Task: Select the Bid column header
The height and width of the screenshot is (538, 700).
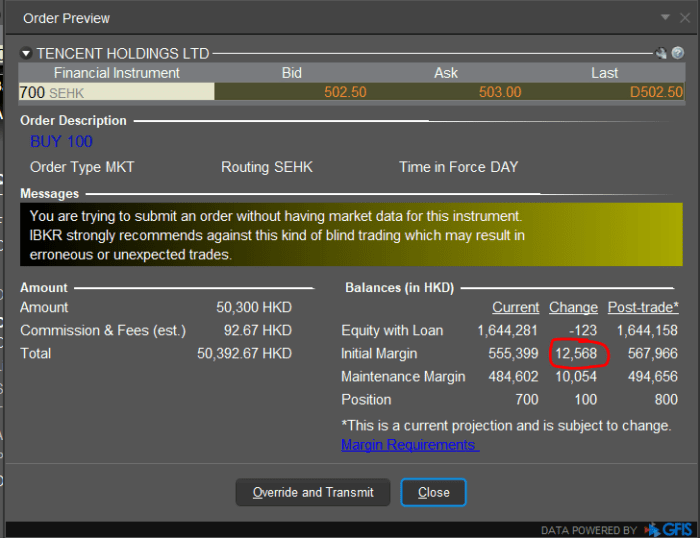Action: (x=292, y=73)
